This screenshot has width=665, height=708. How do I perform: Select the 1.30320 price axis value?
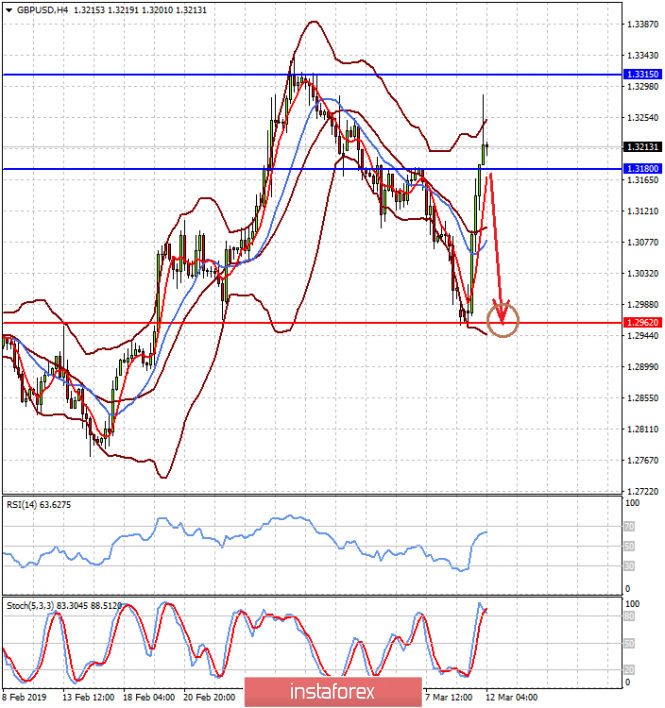643,274
